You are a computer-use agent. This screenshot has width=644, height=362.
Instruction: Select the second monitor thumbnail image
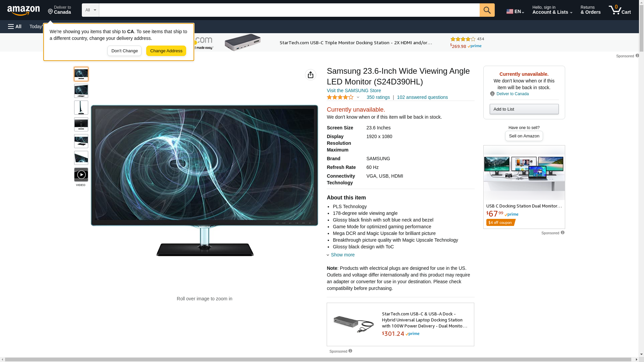(x=81, y=91)
